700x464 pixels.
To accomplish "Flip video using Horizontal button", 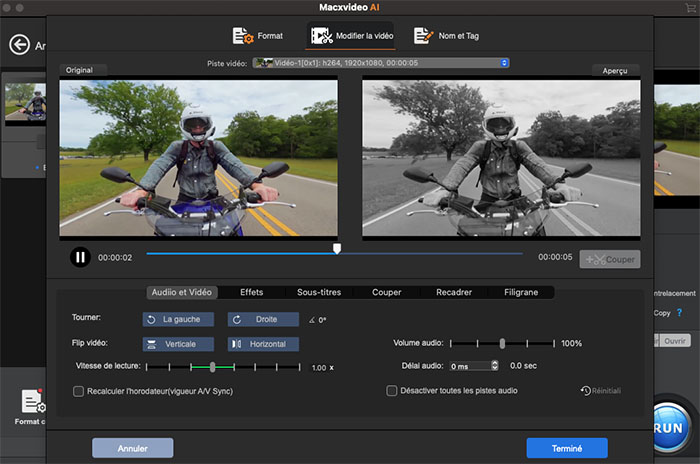I will pos(263,344).
